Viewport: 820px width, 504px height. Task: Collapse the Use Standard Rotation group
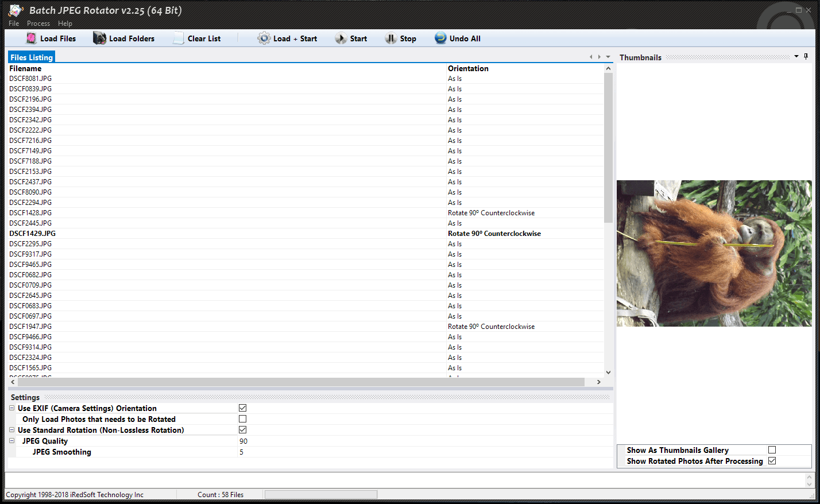point(12,430)
